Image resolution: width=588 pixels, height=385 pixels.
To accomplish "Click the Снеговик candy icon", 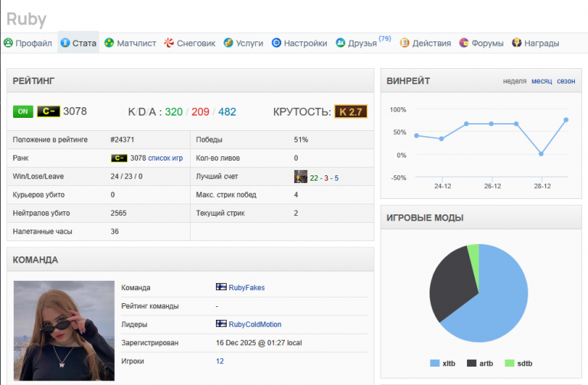I will (x=169, y=43).
